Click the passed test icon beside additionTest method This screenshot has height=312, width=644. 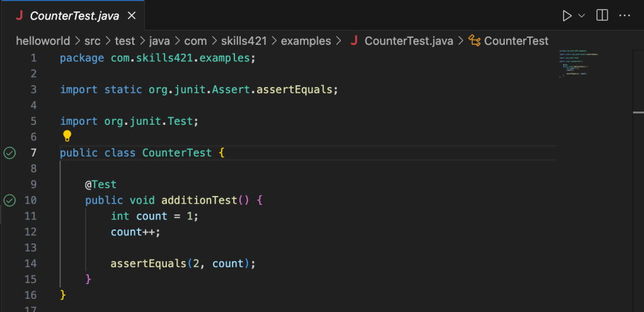click(9, 200)
